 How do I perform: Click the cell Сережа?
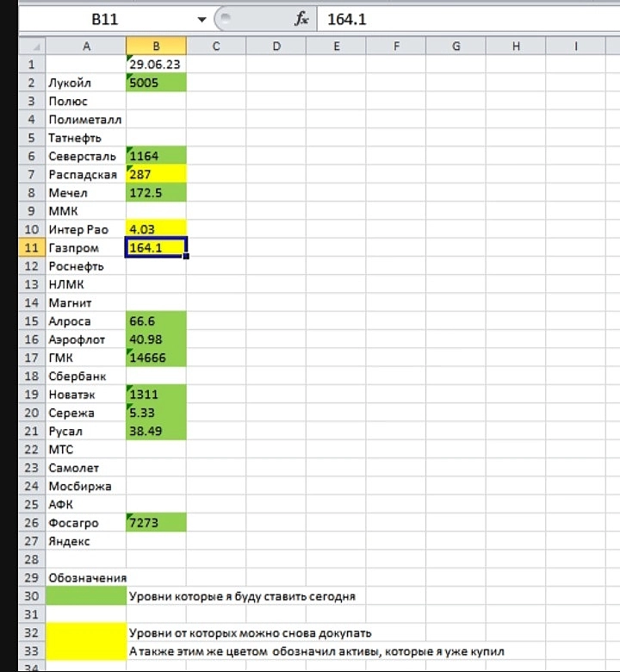(x=86, y=413)
